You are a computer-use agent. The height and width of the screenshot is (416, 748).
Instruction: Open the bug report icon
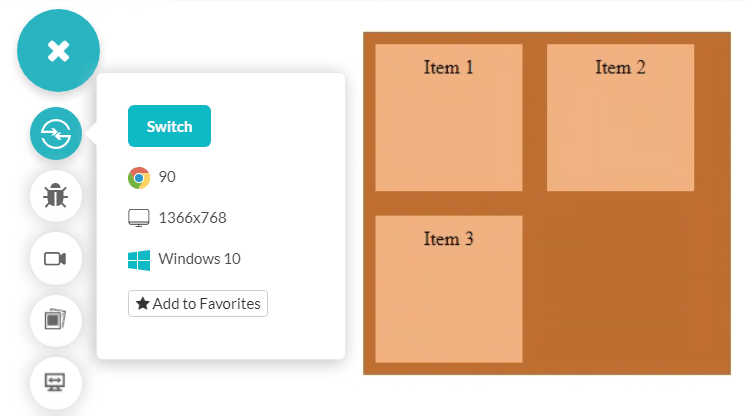click(56, 196)
